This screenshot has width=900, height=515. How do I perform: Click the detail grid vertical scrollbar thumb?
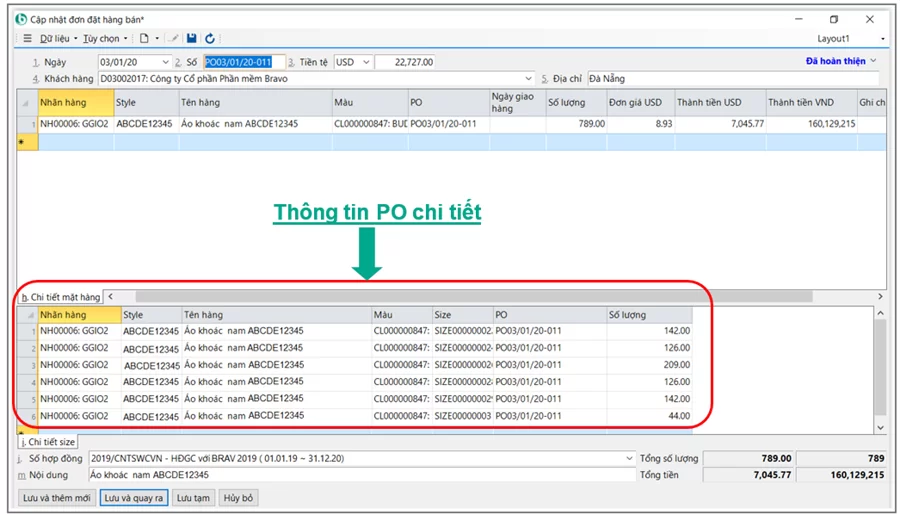(880, 367)
